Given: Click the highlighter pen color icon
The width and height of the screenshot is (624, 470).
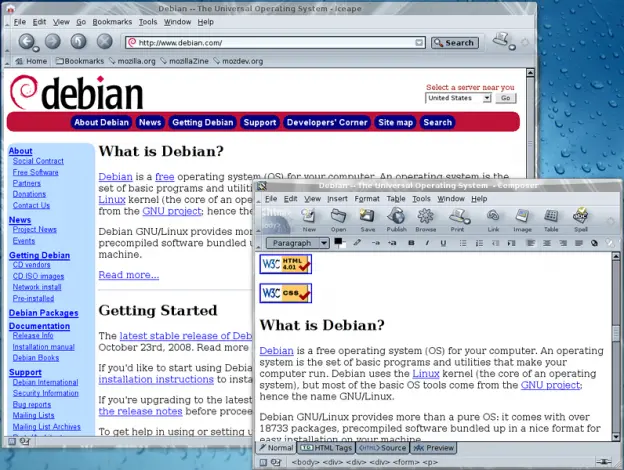Looking at the screenshot, I should click(357, 242).
